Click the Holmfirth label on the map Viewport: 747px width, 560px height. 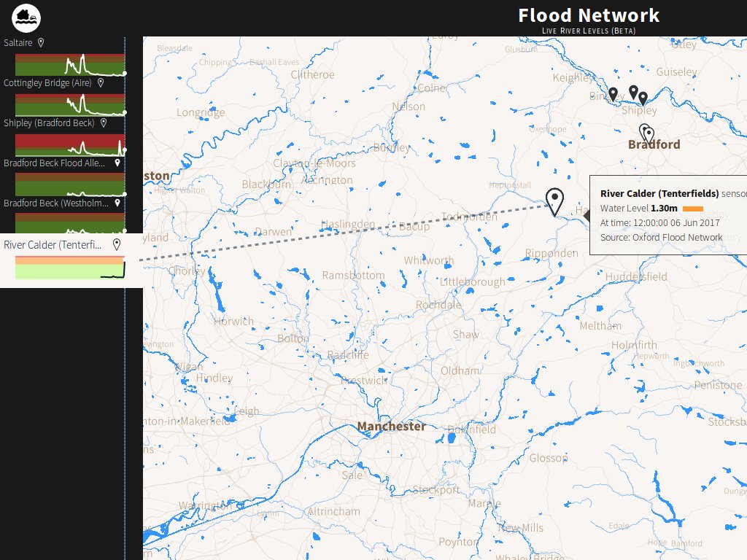tap(634, 345)
